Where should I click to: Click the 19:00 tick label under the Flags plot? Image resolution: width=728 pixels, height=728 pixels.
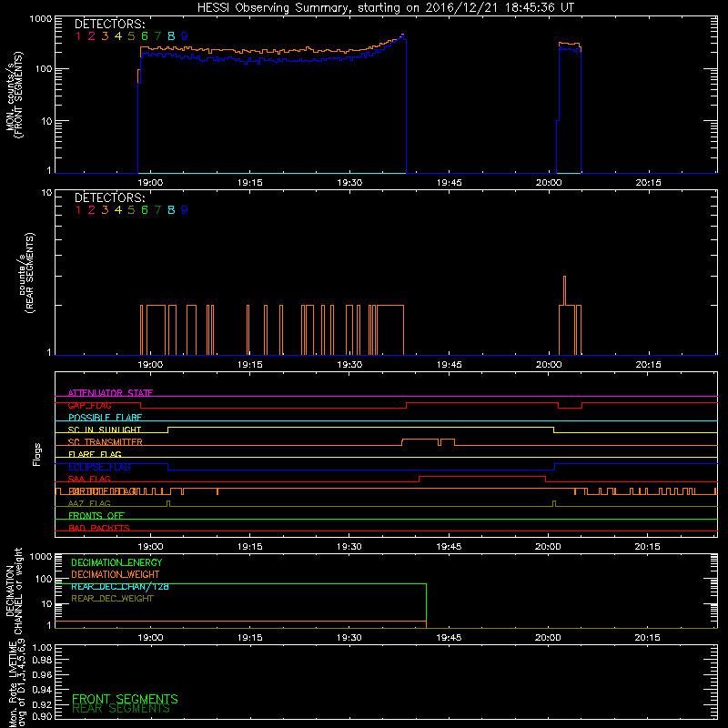pyautogui.click(x=150, y=547)
